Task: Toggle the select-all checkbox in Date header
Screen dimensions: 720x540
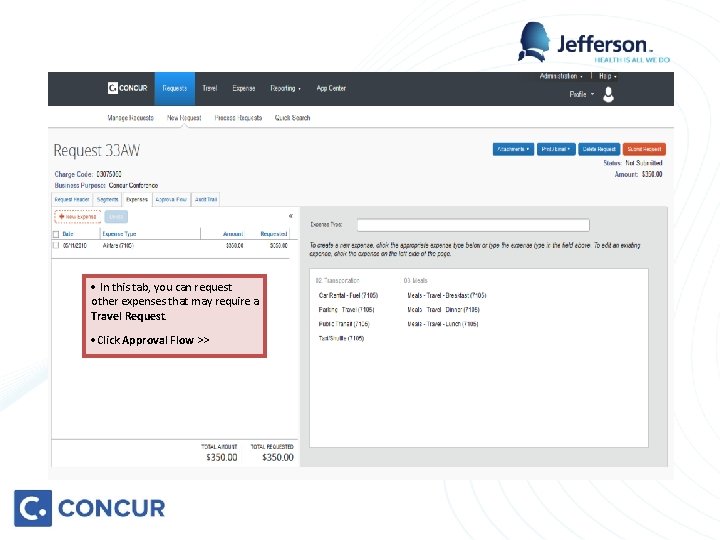Action: coord(56,234)
